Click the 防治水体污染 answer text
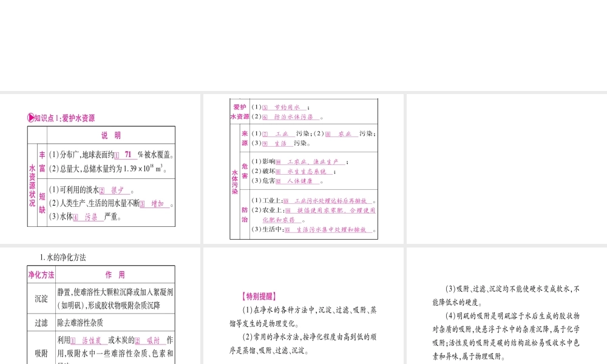Viewport: 607px width, 364px height. coord(293,117)
